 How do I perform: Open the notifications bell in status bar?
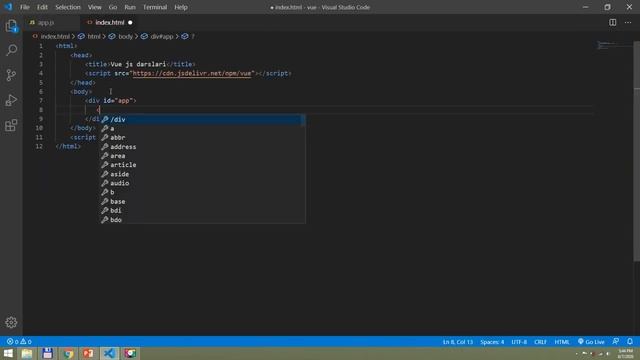tap(630, 342)
